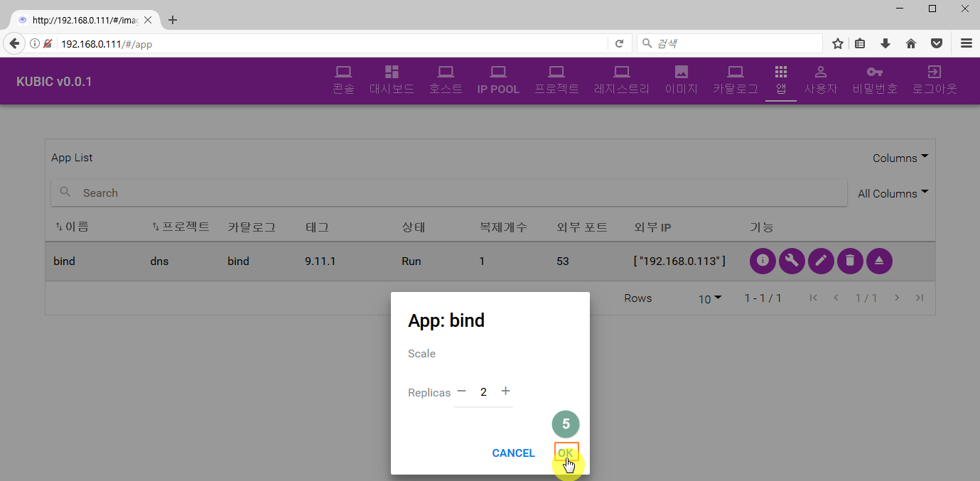Click the eject icon for bind app
This screenshot has width=980, height=481.
[x=879, y=261]
